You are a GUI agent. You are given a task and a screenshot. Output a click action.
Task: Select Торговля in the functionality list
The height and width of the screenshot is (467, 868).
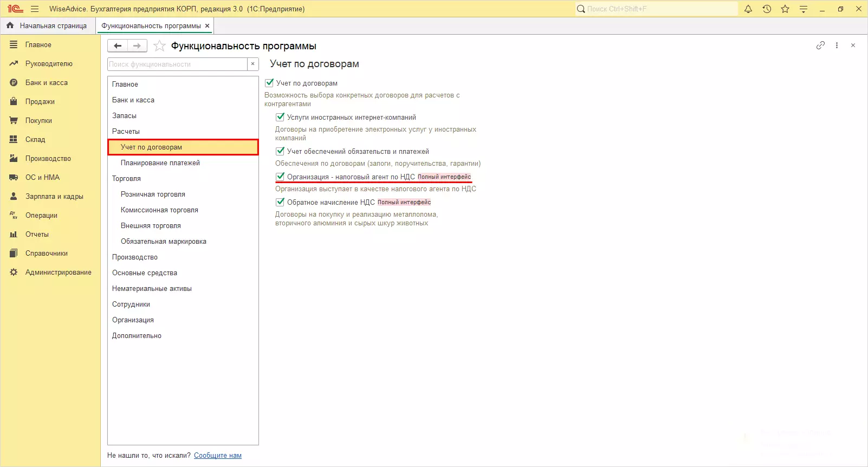click(183, 179)
